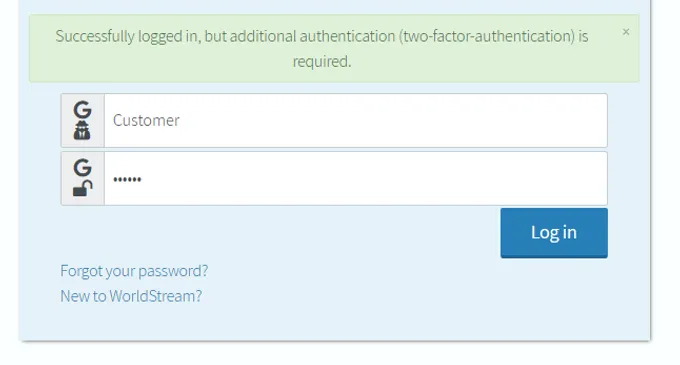The width and height of the screenshot is (680, 365).
Task: Click the light blue panel left of Log in
Action: pyautogui.click(x=278, y=233)
